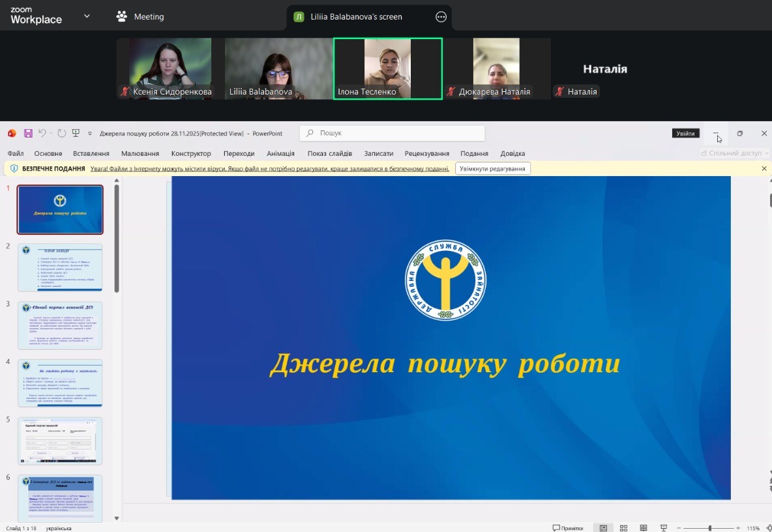772x532 pixels.
Task: Open screen share more options ellipsis
Action: pyautogui.click(x=441, y=17)
